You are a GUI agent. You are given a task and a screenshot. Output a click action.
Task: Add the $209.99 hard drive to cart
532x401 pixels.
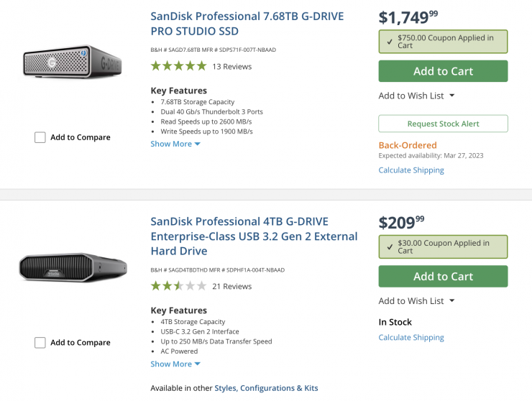(x=443, y=277)
